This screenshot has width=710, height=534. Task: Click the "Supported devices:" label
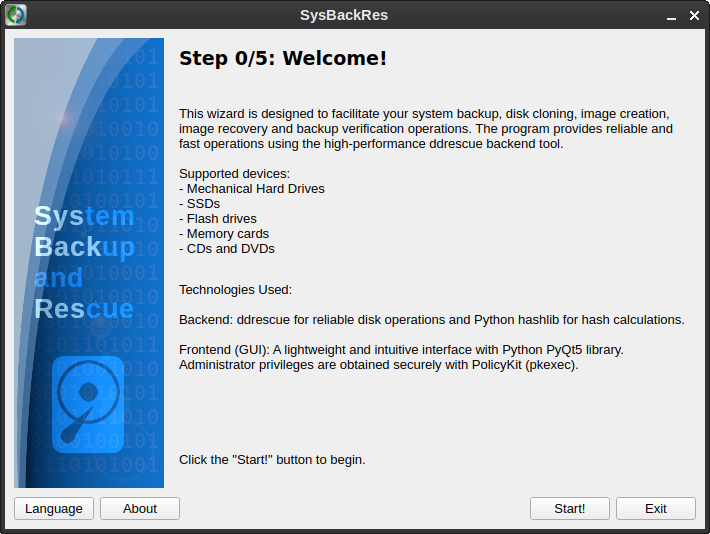(x=234, y=173)
